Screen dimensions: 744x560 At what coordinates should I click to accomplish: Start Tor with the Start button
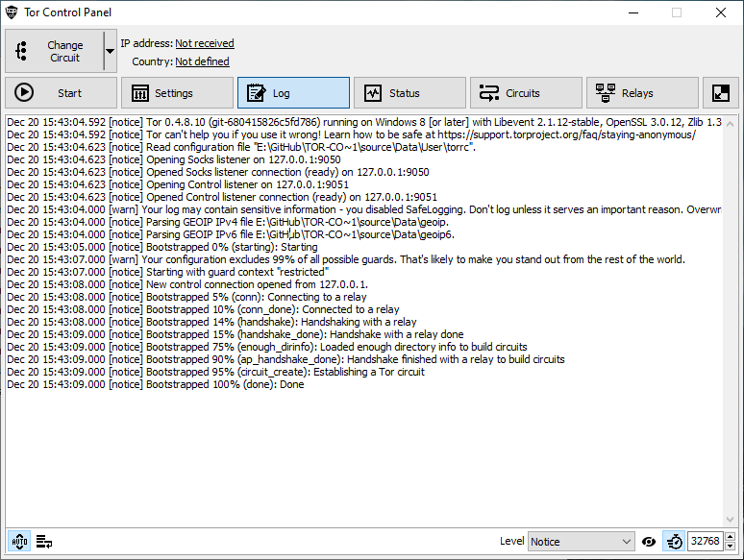point(61,93)
